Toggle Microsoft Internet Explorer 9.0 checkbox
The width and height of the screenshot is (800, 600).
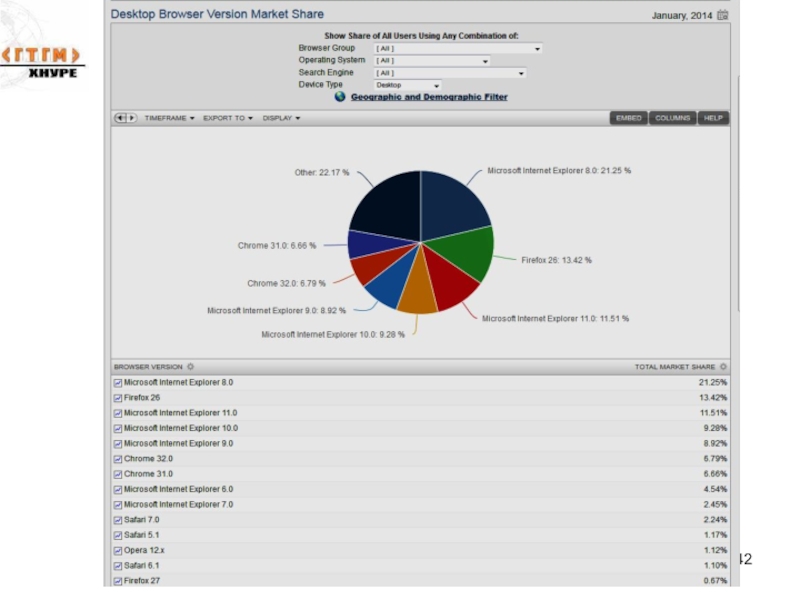point(118,444)
